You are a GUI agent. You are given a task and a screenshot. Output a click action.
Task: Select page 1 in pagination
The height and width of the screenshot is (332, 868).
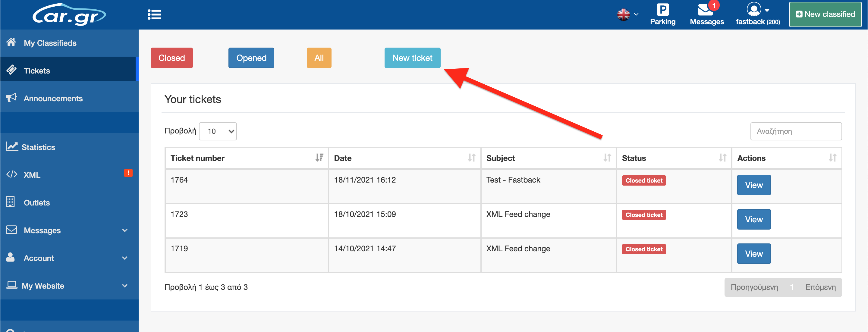click(x=791, y=287)
